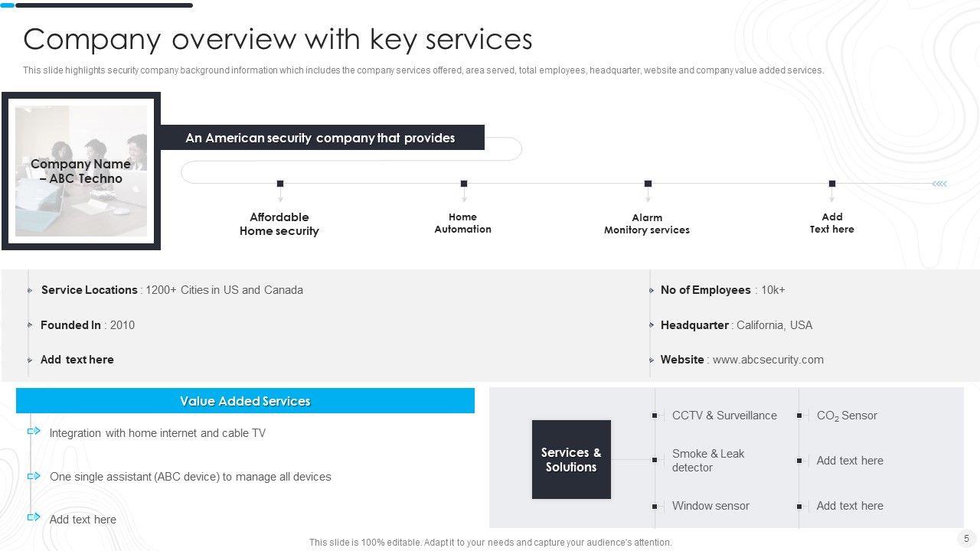Click the Company Name ABC Techno image
The height and width of the screenshot is (551, 980).
click(x=81, y=171)
